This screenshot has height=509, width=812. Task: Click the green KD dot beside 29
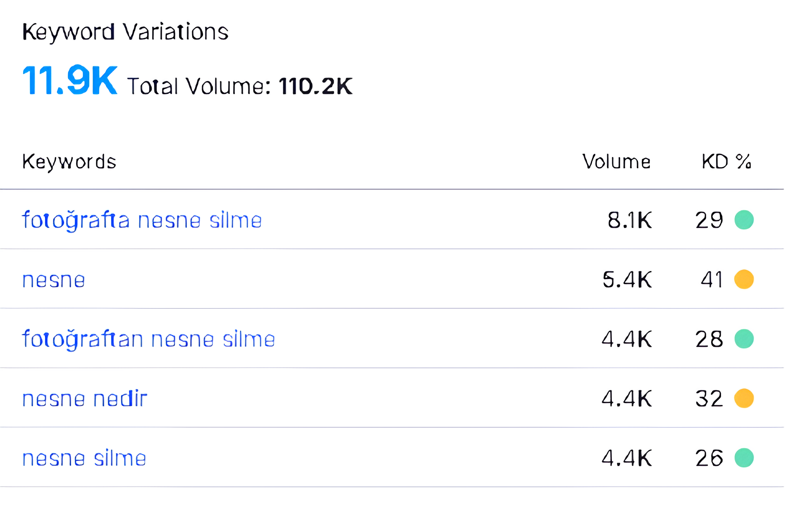pos(744,220)
